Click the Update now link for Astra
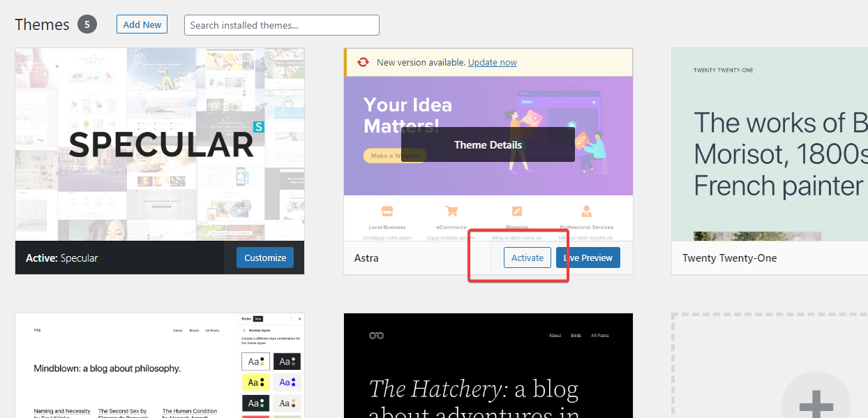This screenshot has width=868, height=418. click(493, 62)
